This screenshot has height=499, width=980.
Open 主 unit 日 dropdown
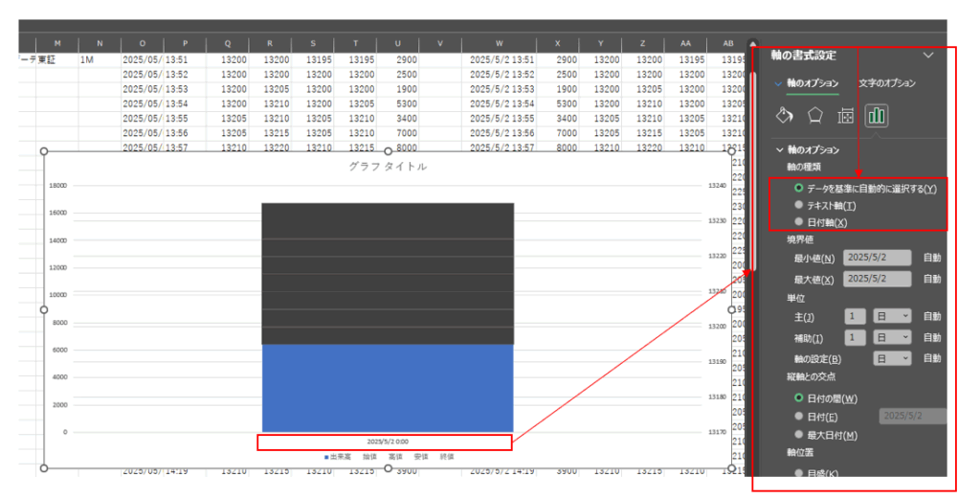click(x=892, y=316)
